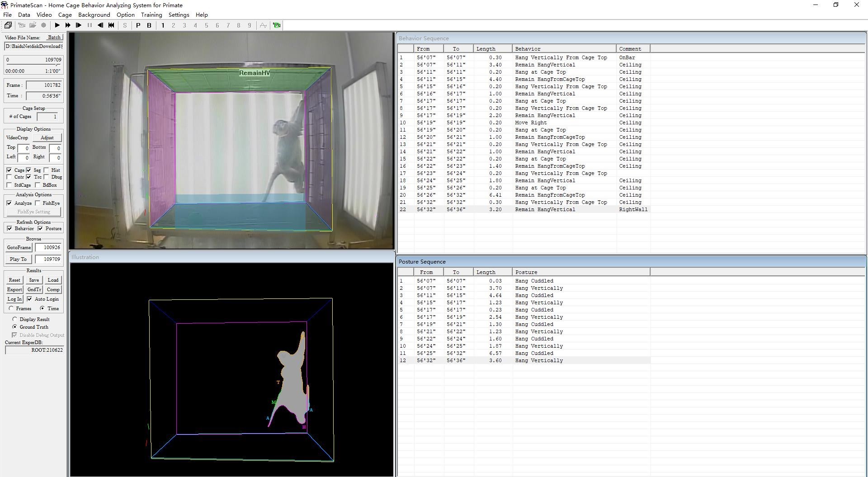Screen dimensions: 868x477
Task: Click the Right crop input field
Action: (x=55, y=158)
